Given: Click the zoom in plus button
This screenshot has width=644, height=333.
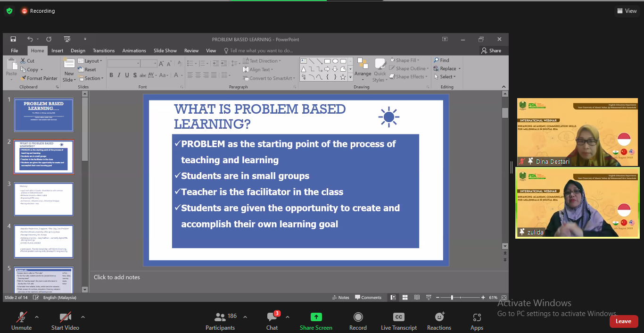Looking at the screenshot, I should pyautogui.click(x=483, y=298).
